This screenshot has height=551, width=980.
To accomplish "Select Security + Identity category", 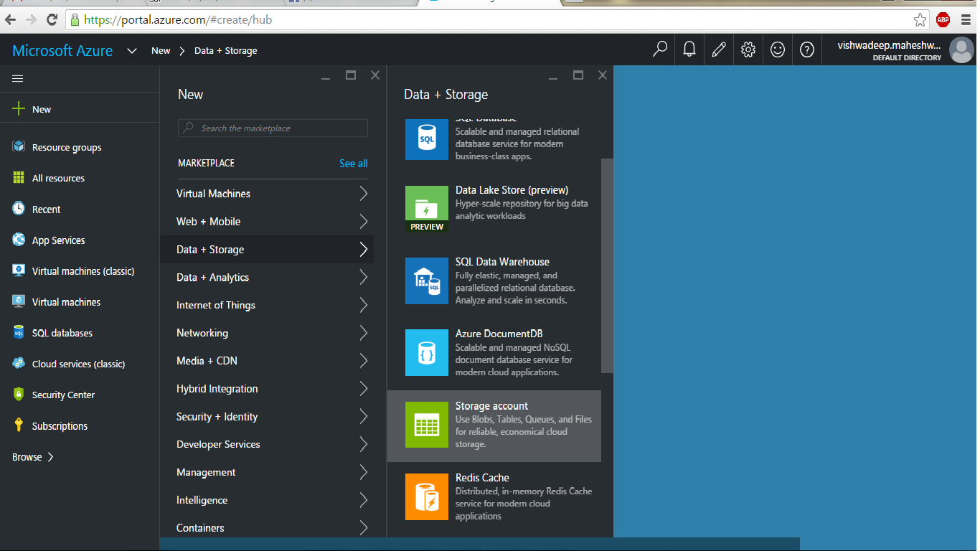I will 267,416.
